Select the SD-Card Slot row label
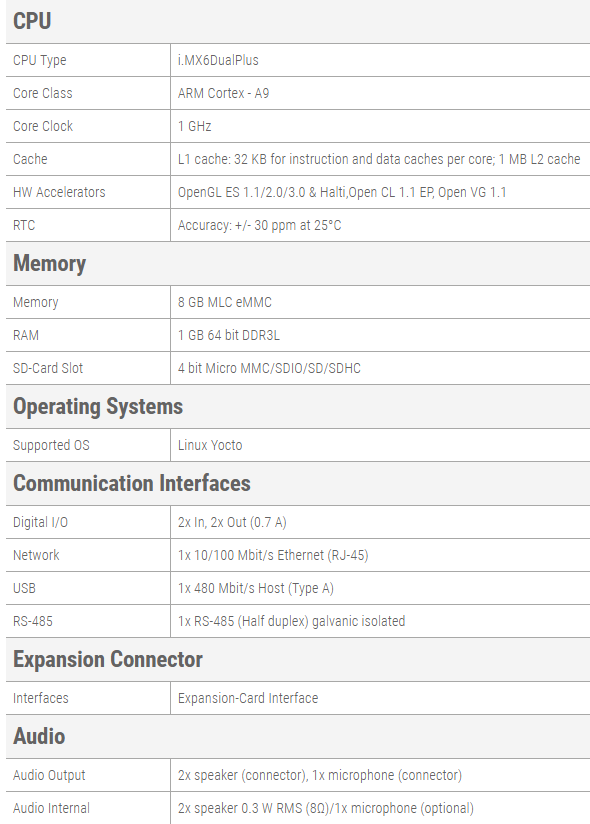 point(48,368)
